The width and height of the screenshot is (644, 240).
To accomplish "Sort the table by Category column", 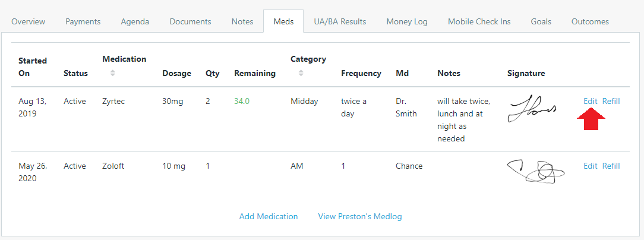I will click(301, 73).
